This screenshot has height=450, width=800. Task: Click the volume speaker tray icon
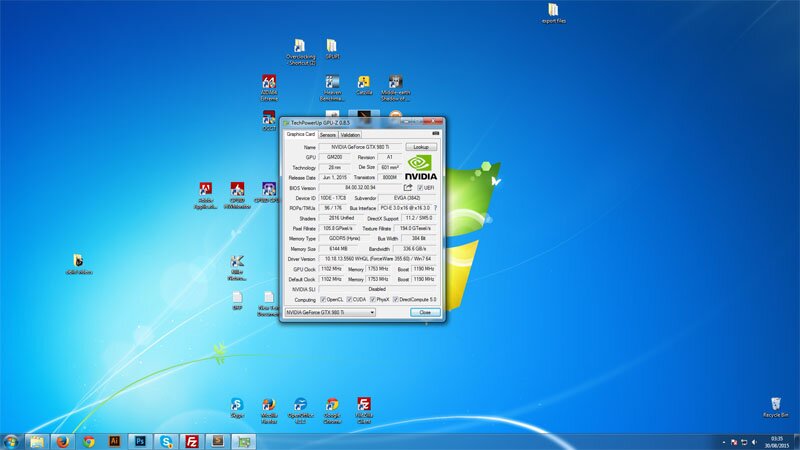point(754,442)
